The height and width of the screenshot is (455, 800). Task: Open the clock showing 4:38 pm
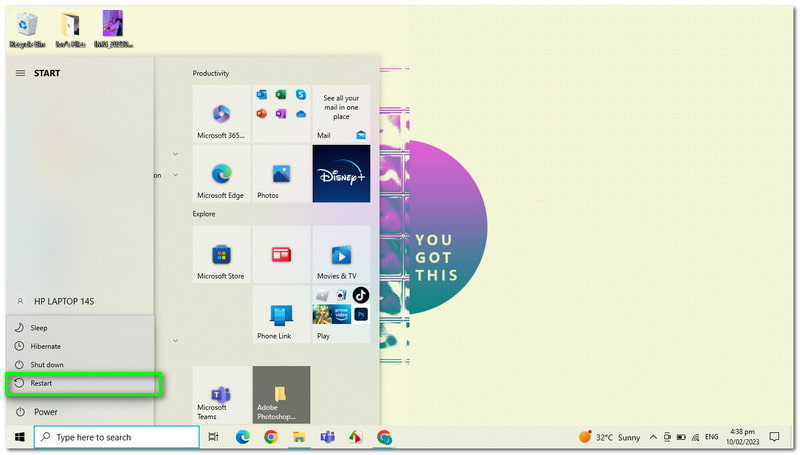click(x=742, y=437)
